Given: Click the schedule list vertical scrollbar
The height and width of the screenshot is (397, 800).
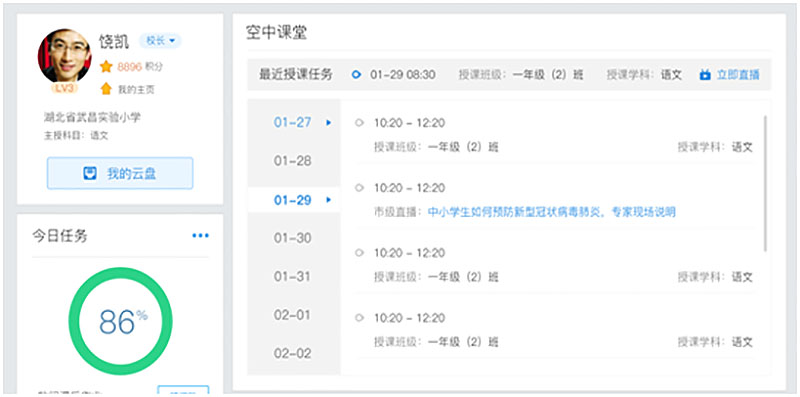Looking at the screenshot, I should 765,183.
